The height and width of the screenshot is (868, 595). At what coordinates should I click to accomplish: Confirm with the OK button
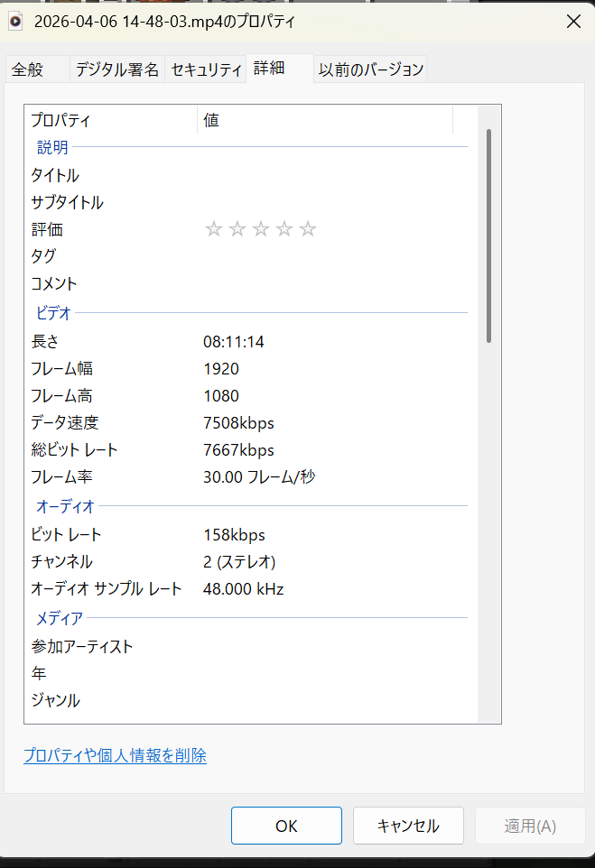click(x=286, y=826)
